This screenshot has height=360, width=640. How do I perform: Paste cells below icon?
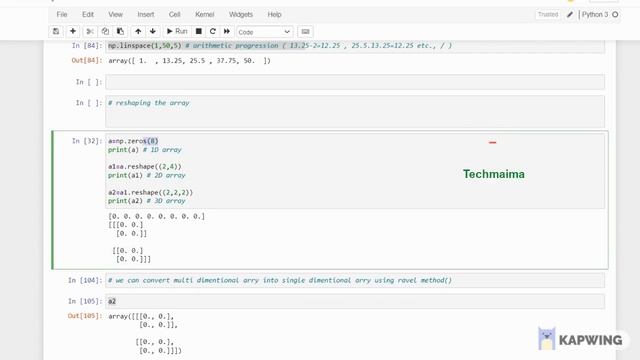coord(120,31)
